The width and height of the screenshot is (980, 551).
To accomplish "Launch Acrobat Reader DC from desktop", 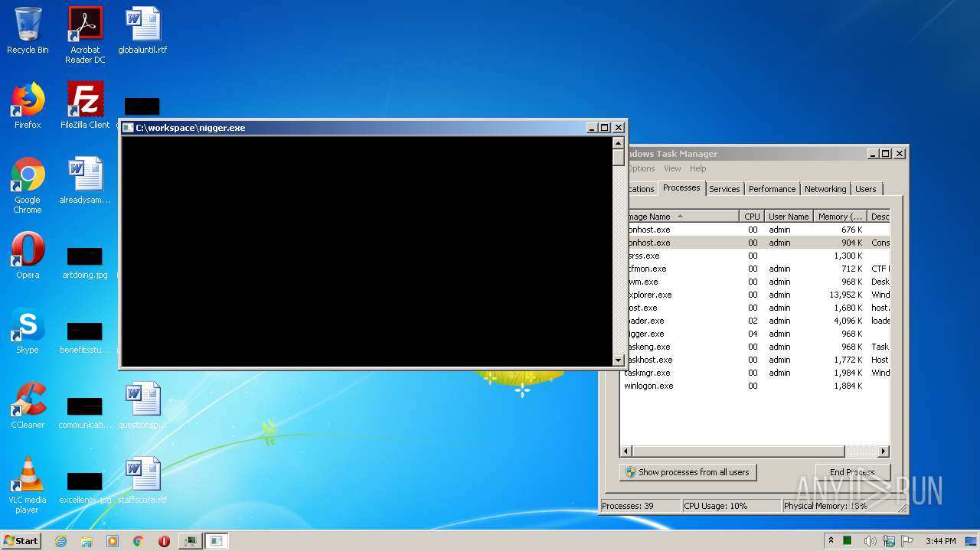I will coord(85,34).
